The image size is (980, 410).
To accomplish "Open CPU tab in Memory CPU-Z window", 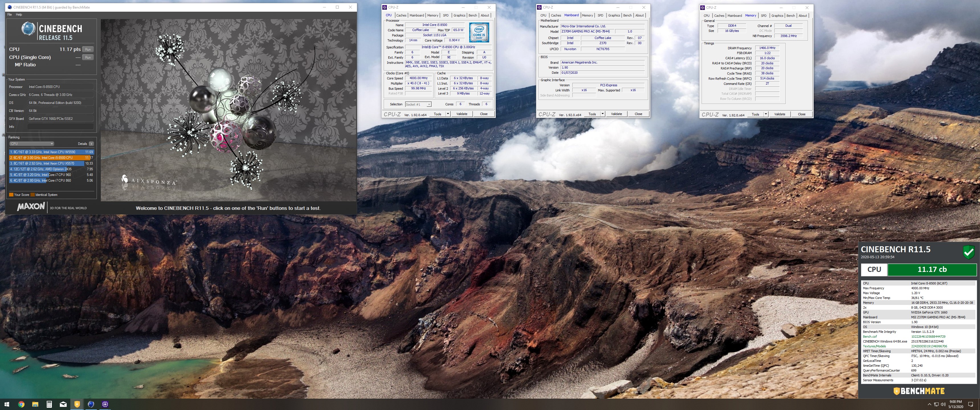I will [707, 16].
